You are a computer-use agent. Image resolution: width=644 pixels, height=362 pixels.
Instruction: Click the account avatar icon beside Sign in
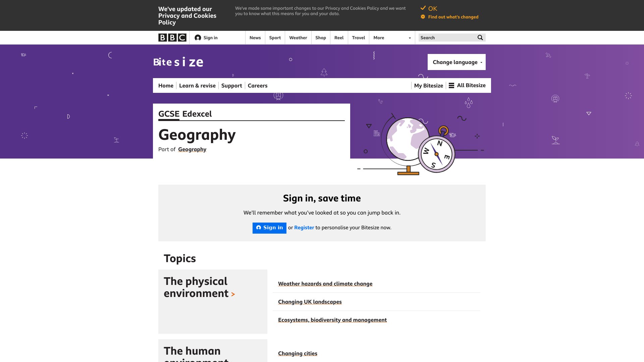198,38
